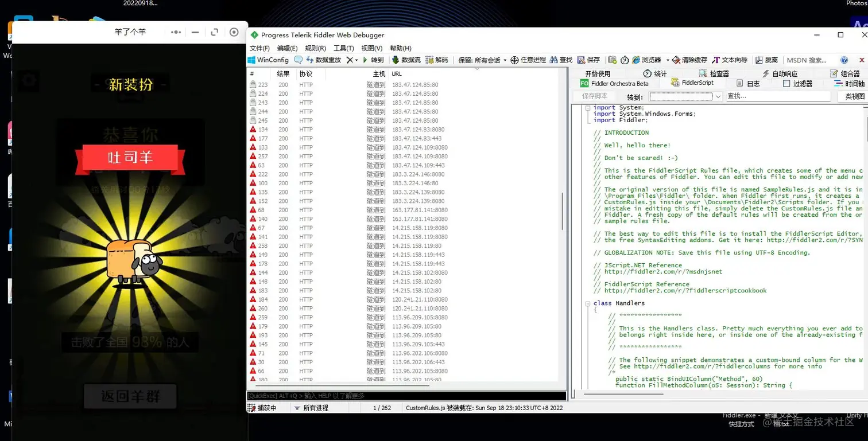Select session 184 for 120.241.21.110:8080
Screen dimensions: 868x441
pos(403,299)
